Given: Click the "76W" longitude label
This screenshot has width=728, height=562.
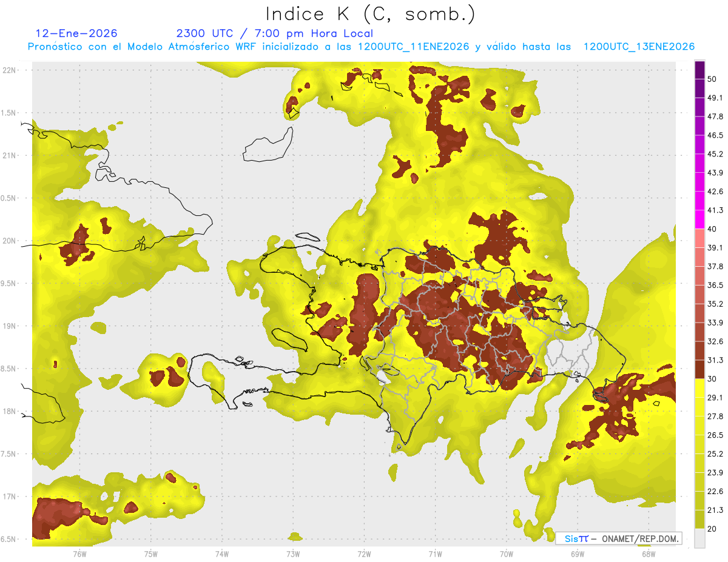Looking at the screenshot, I should (x=79, y=554).
